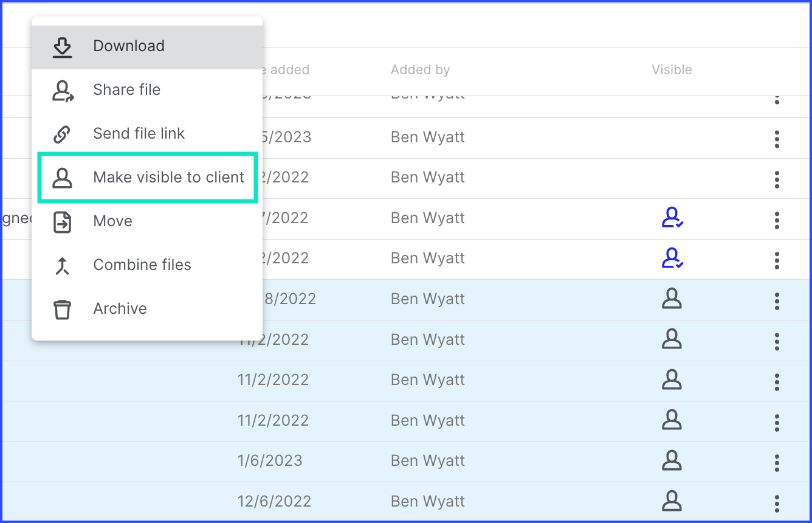Image resolution: width=812 pixels, height=523 pixels.
Task: Open three-dot menu for 5/2023 row
Action: click(777, 139)
